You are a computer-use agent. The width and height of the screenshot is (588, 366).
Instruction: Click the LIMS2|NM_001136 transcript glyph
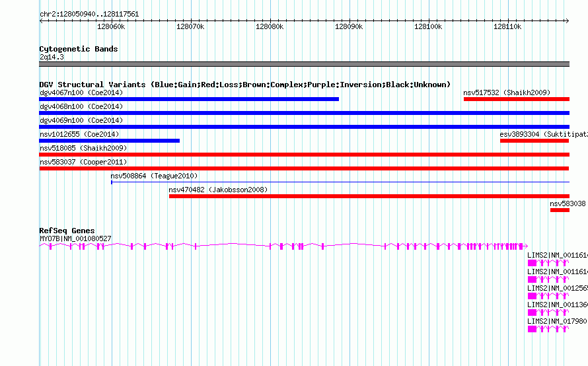(x=548, y=312)
